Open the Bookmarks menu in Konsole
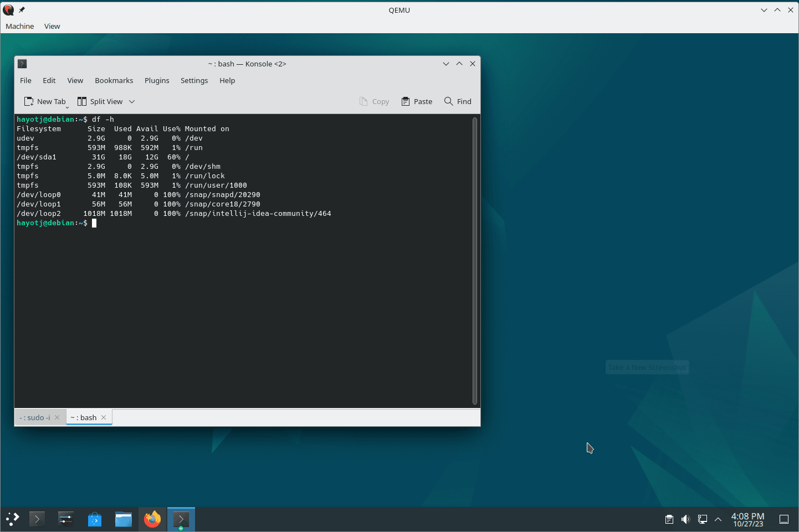 tap(114, 81)
